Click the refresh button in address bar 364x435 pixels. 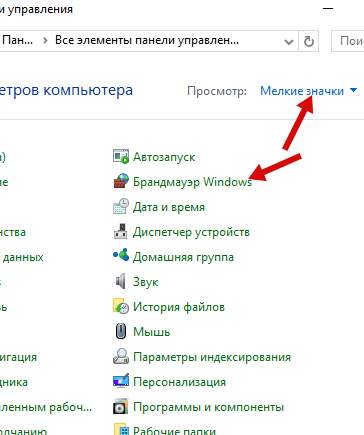309,42
